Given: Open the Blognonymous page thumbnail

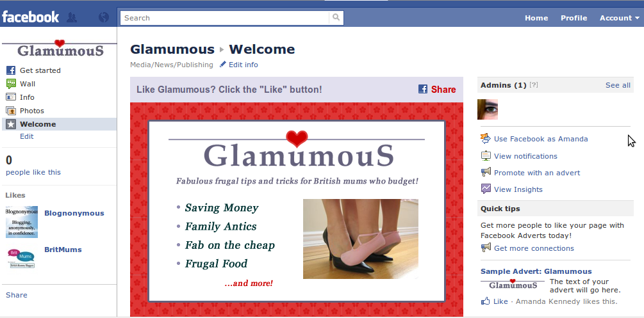Looking at the screenshot, I should [x=22, y=222].
